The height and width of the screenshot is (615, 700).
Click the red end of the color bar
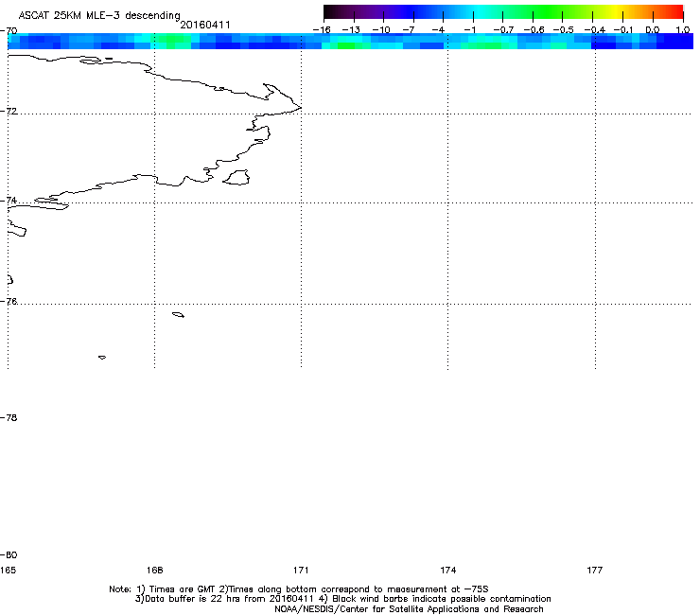click(x=674, y=11)
